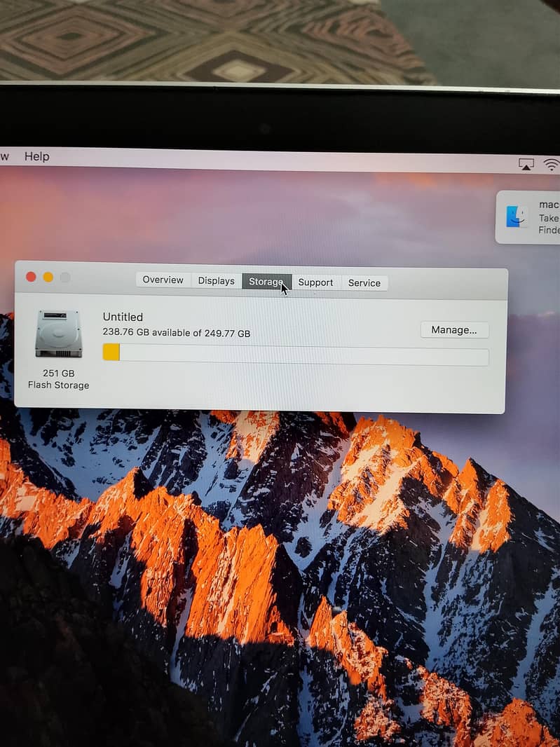Viewport: 560px width, 747px height.
Task: Click the AirPlay display icon in menu bar
Action: [x=526, y=165]
